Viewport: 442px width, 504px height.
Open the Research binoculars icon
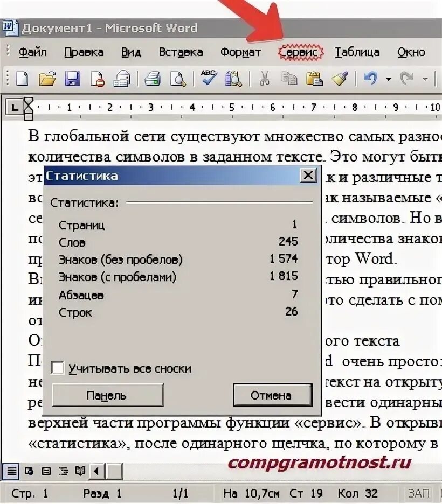[x=233, y=79]
